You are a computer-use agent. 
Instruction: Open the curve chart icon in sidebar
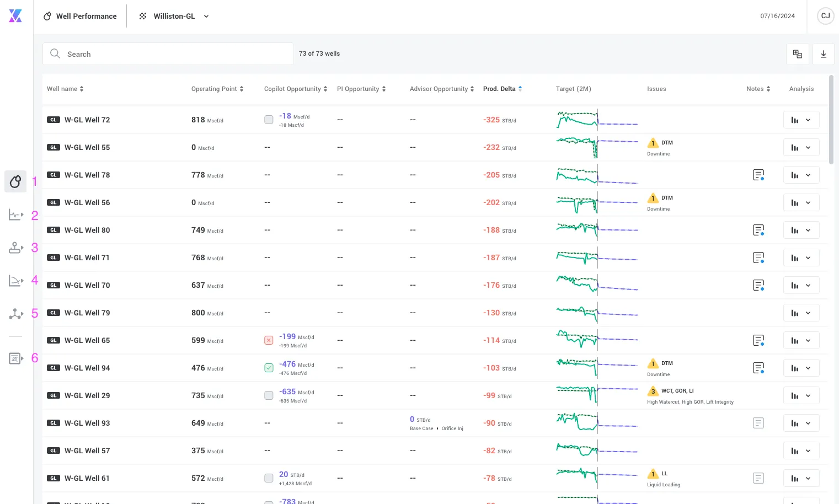pyautogui.click(x=15, y=281)
